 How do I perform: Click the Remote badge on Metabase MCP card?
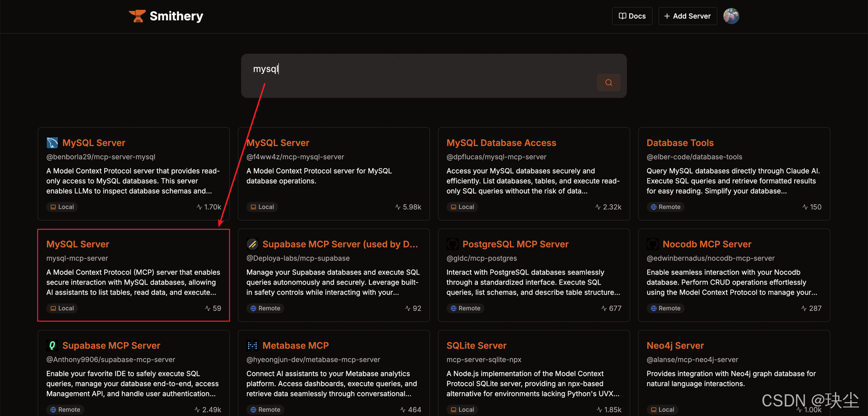[x=265, y=409]
